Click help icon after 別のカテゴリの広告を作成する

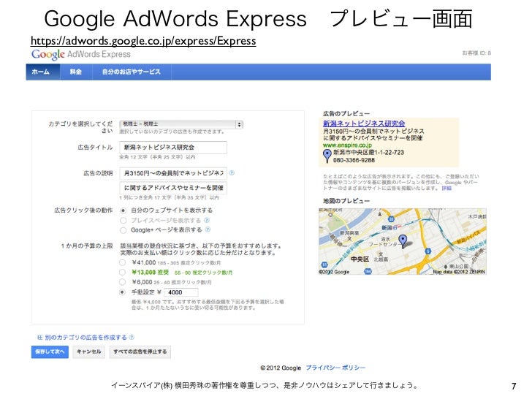coord(132,338)
